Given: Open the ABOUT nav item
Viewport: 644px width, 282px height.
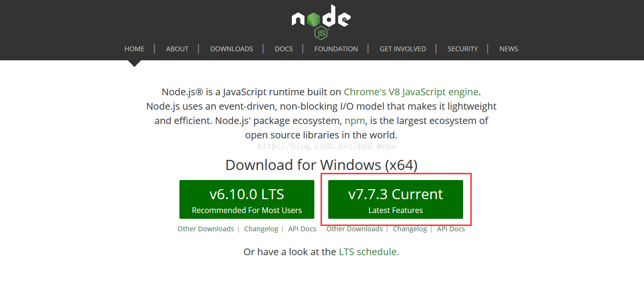Looking at the screenshot, I should click(177, 49).
